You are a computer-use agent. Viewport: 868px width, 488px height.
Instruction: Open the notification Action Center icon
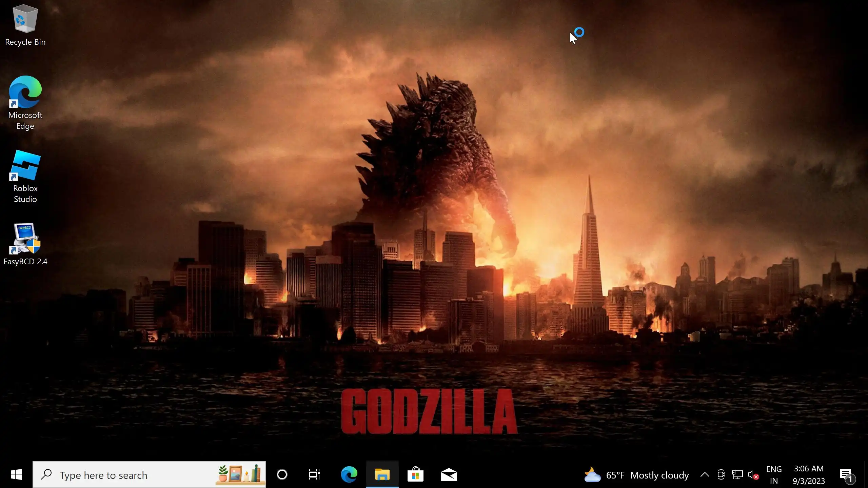point(846,475)
